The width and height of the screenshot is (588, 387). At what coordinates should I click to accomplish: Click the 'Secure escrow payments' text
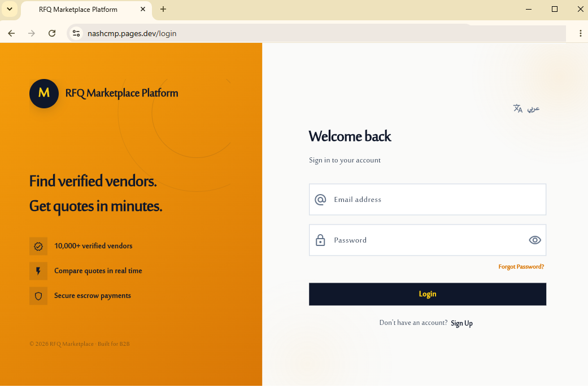(x=93, y=296)
